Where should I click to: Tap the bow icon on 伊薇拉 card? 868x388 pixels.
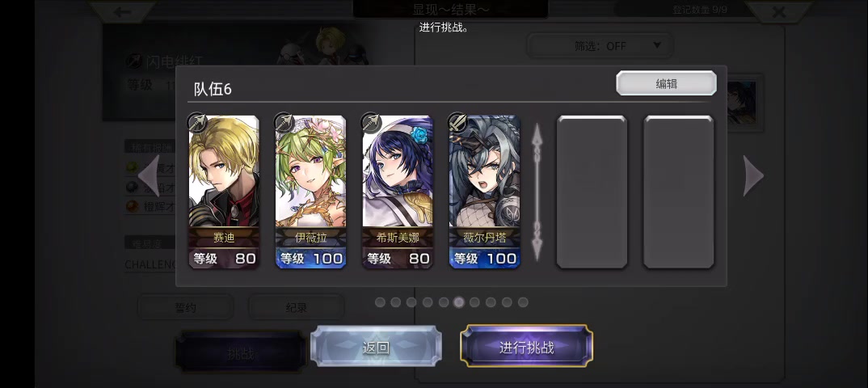tap(284, 122)
